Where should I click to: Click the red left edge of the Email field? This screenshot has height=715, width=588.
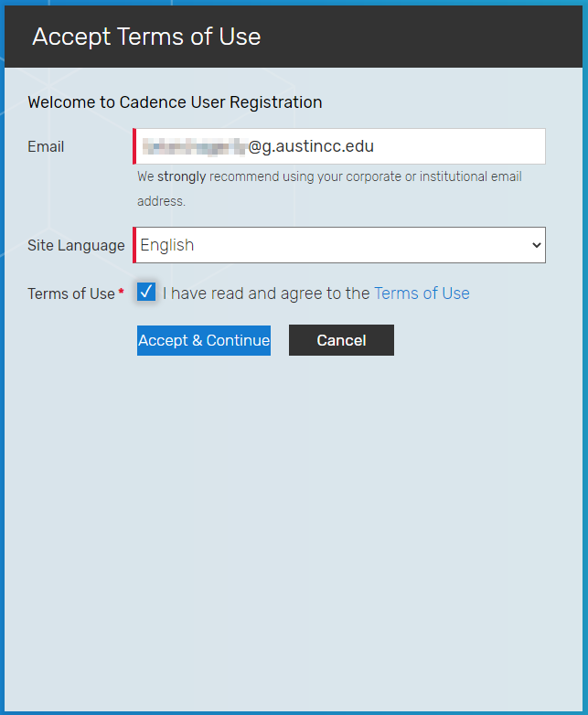[x=134, y=146]
